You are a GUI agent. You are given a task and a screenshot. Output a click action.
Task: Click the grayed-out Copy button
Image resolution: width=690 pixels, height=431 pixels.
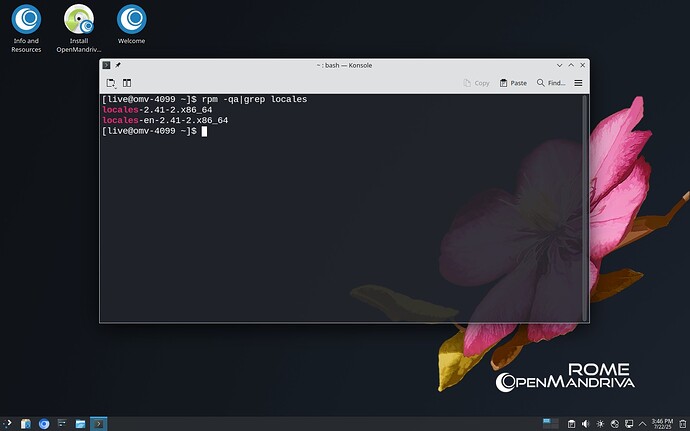pyautogui.click(x=476, y=83)
